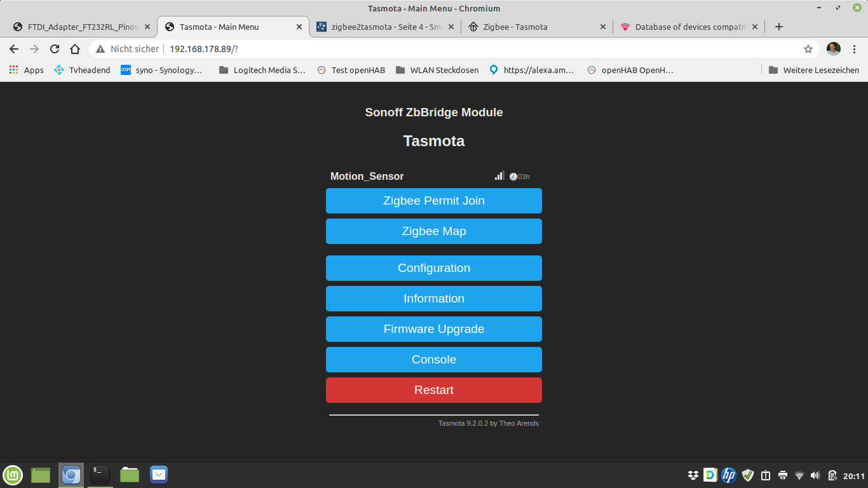Screen dimensions: 868x488
Task: Open the Configuration menu
Action: (x=434, y=268)
